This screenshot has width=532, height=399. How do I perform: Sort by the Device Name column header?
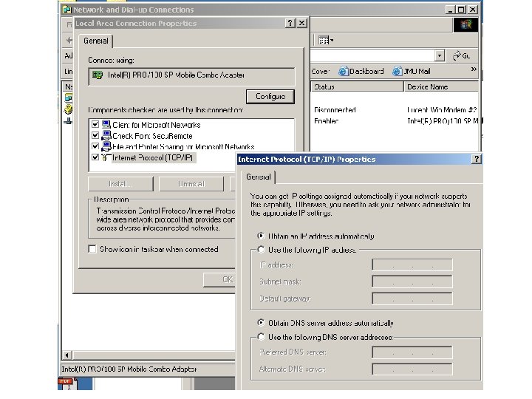[x=441, y=87]
